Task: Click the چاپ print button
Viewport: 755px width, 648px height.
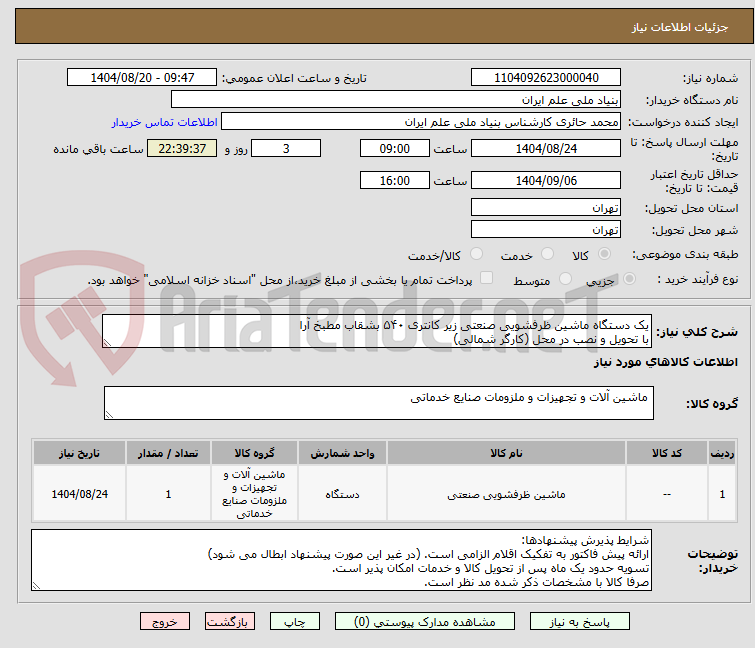Action: coord(294,622)
